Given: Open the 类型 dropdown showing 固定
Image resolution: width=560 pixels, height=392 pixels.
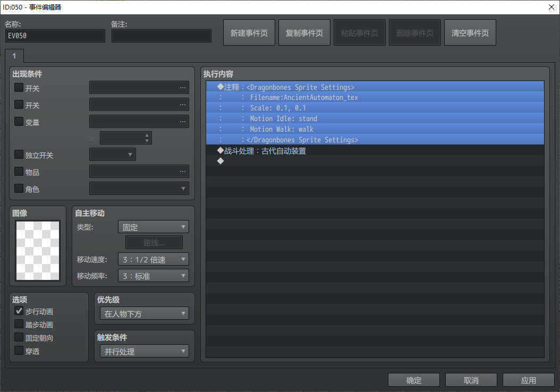Looking at the screenshot, I should pyautogui.click(x=153, y=227).
